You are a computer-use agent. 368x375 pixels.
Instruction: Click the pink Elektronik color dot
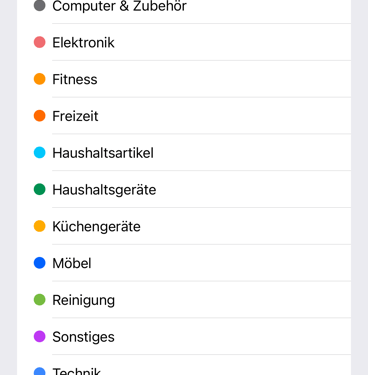tap(40, 42)
